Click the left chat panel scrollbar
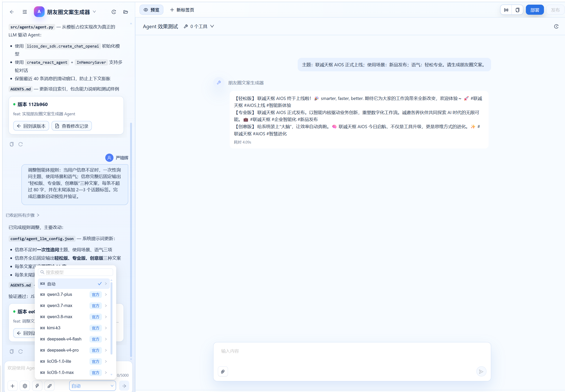The width and height of the screenshot is (565, 392). click(x=131, y=239)
